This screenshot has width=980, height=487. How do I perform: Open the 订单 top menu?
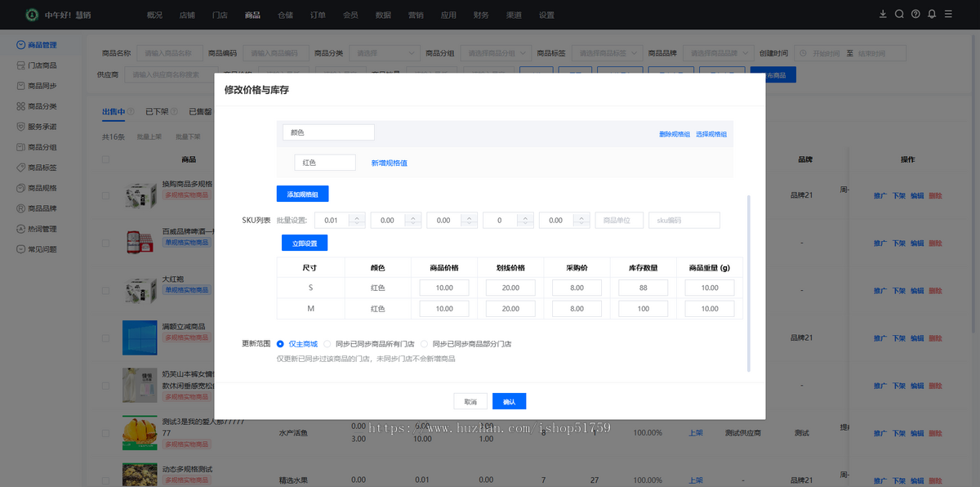(318, 15)
